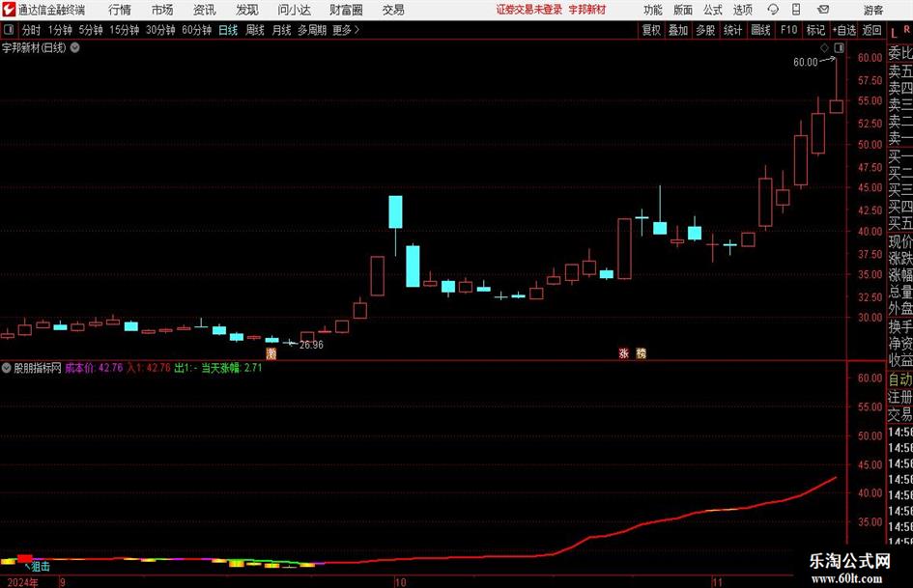The width and height of the screenshot is (913, 588).
Task: Open the 公式 menu
Action: [x=712, y=10]
